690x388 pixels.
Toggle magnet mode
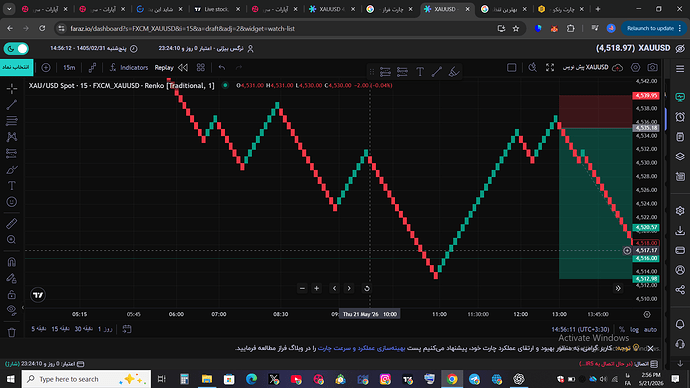click(x=12, y=262)
